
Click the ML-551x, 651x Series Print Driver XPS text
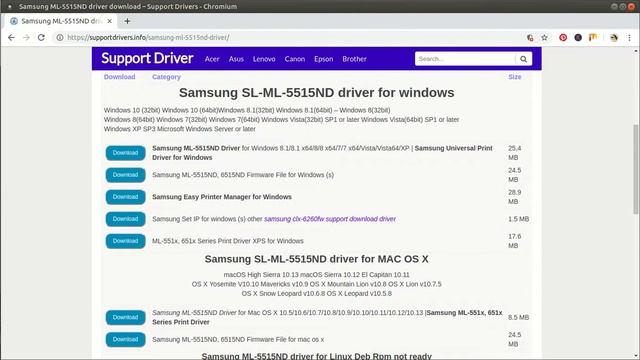[x=228, y=241]
